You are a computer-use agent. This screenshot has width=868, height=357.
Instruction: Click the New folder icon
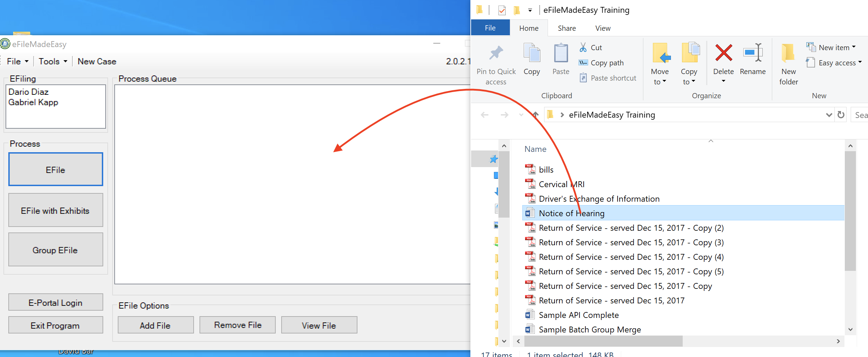[788, 53]
